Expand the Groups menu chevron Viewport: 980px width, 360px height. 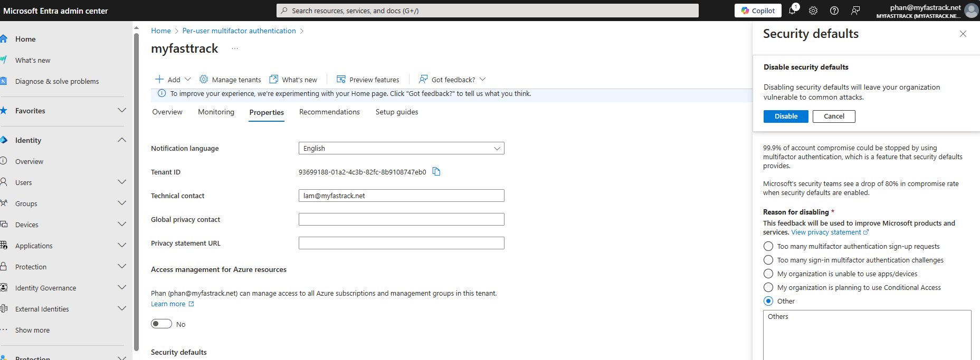point(122,203)
